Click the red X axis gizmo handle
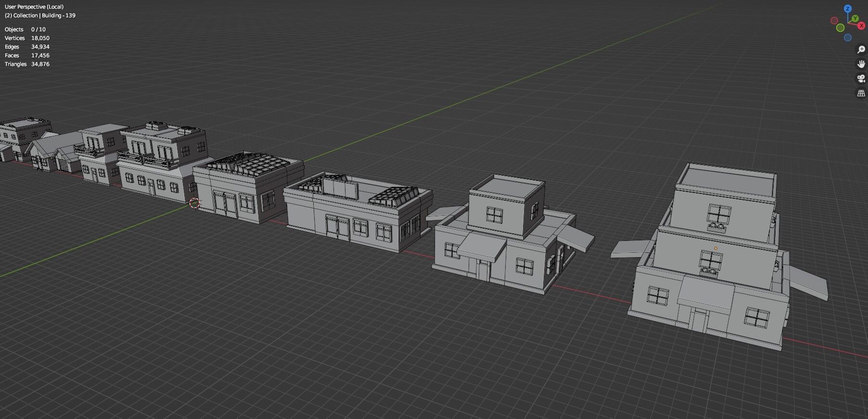 [x=861, y=26]
